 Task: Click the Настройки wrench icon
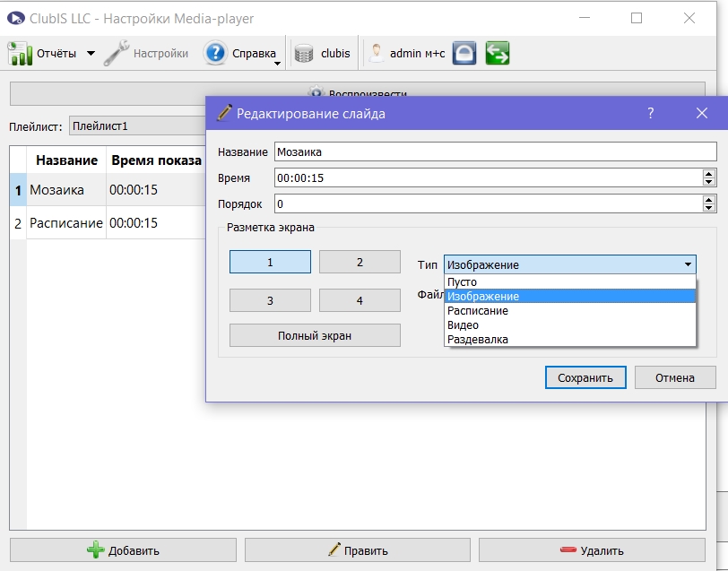tap(117, 54)
